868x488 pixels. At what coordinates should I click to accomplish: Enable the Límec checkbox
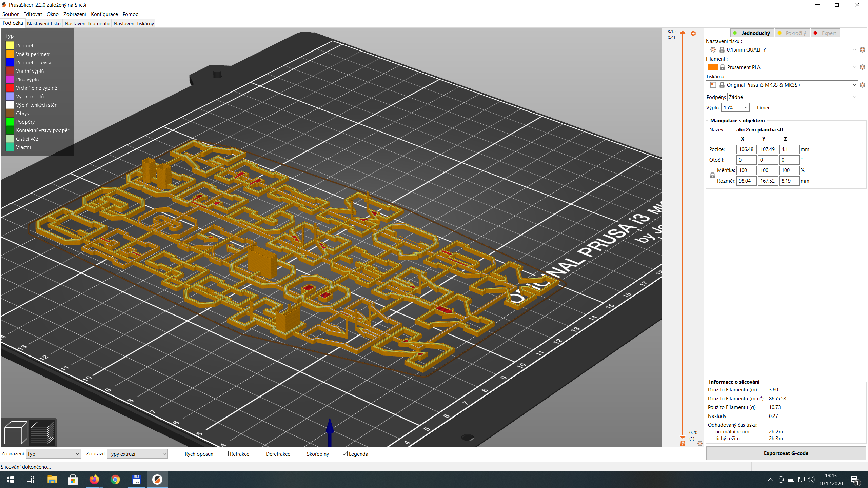pos(775,107)
